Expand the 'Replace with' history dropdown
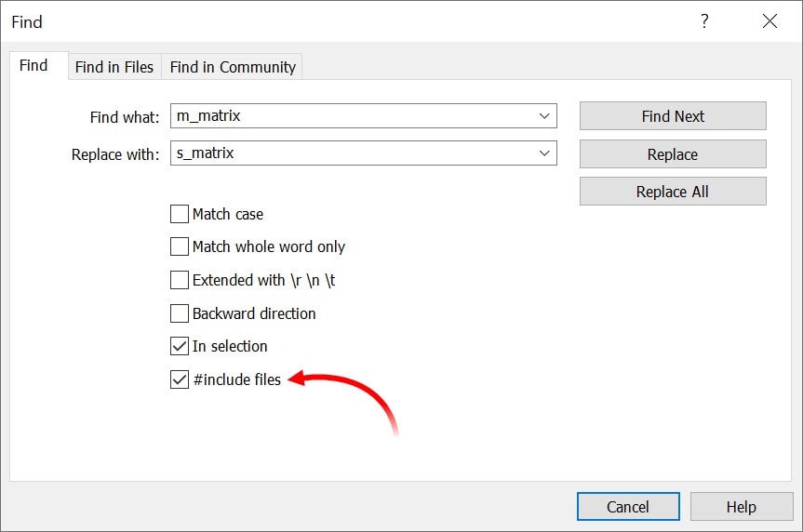The image size is (803, 532). point(544,153)
